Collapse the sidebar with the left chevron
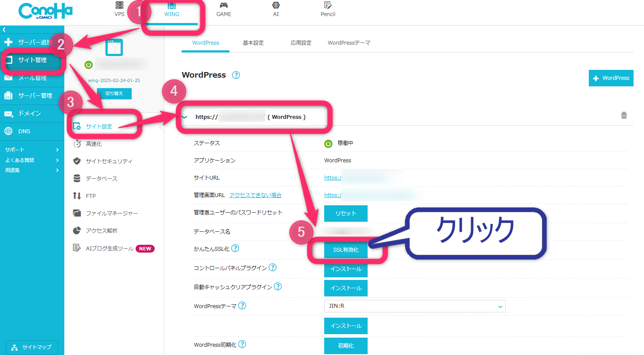Image resolution: width=644 pixels, height=355 pixels. tap(4, 30)
